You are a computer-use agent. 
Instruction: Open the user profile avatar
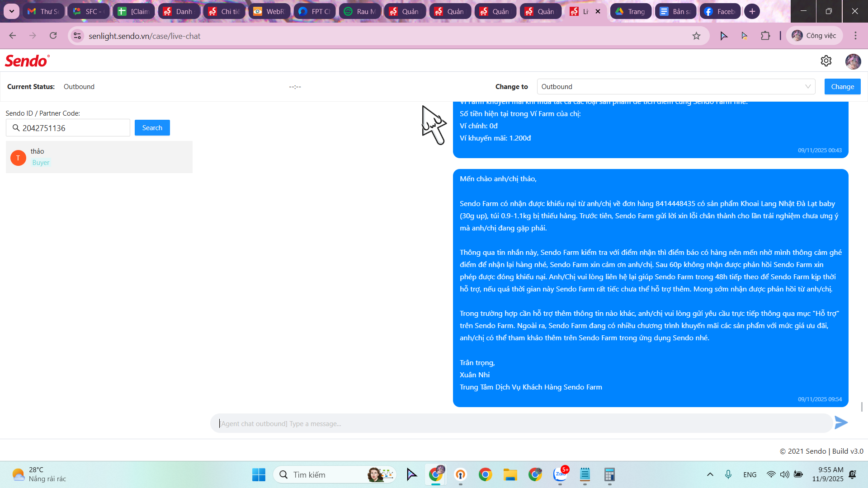853,61
